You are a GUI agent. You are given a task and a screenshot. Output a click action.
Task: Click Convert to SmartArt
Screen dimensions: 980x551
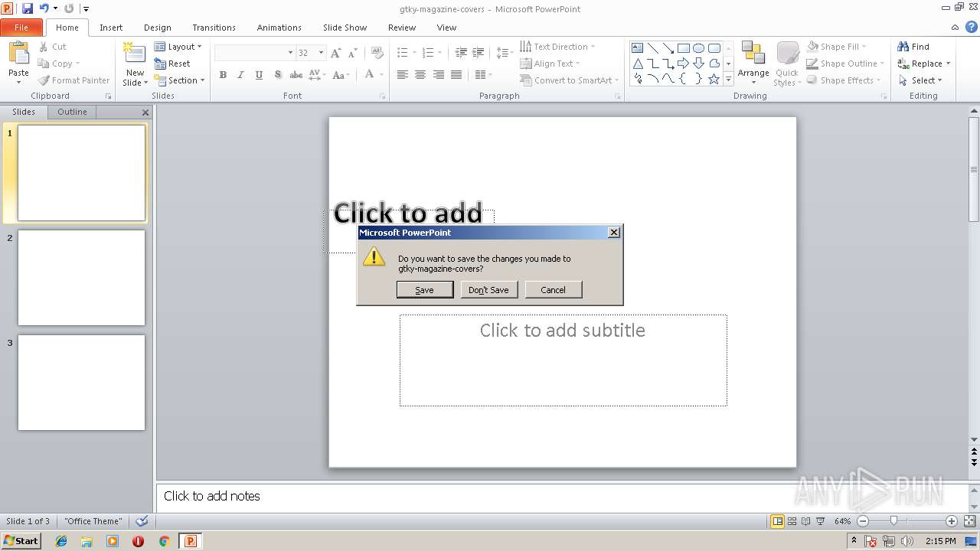569,80
